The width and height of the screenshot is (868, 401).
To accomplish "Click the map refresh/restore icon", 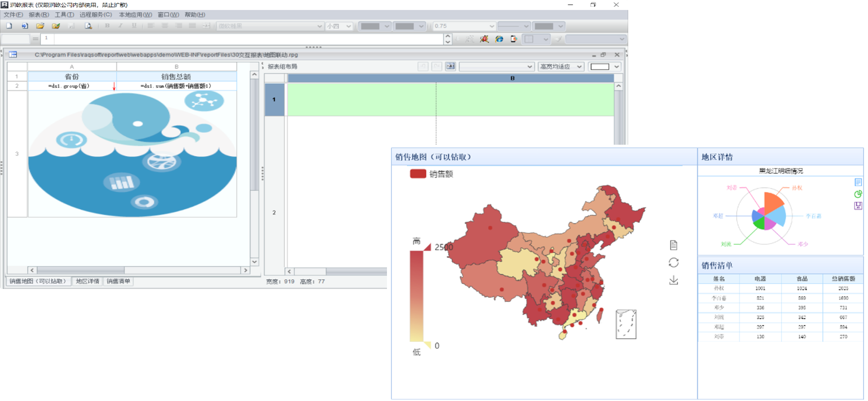I will 674,263.
